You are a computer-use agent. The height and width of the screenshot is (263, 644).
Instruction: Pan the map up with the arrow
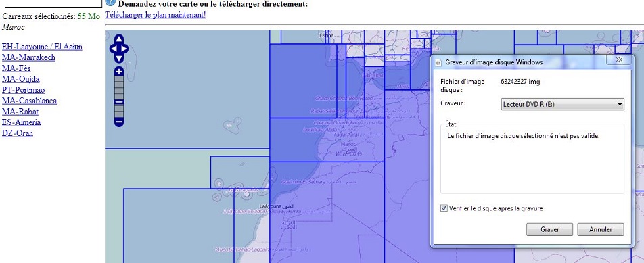118,40
